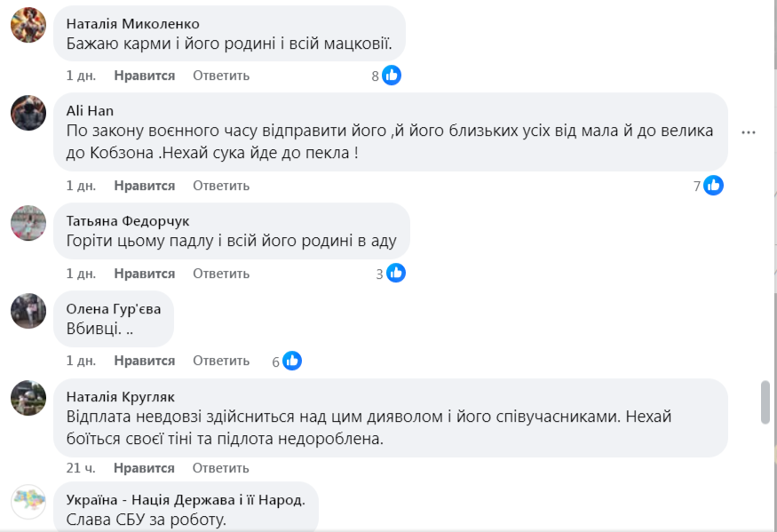
Task: Open Ali Han profile name link
Action: (90, 110)
